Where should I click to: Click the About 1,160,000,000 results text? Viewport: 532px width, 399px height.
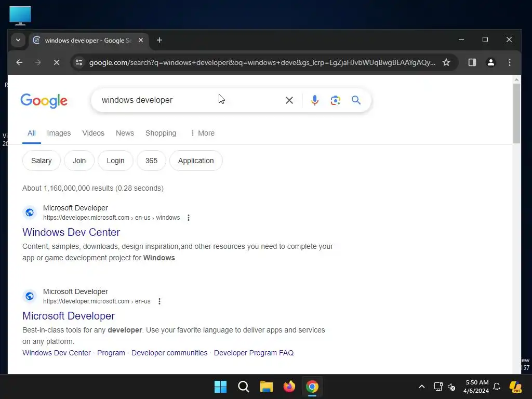pos(93,188)
